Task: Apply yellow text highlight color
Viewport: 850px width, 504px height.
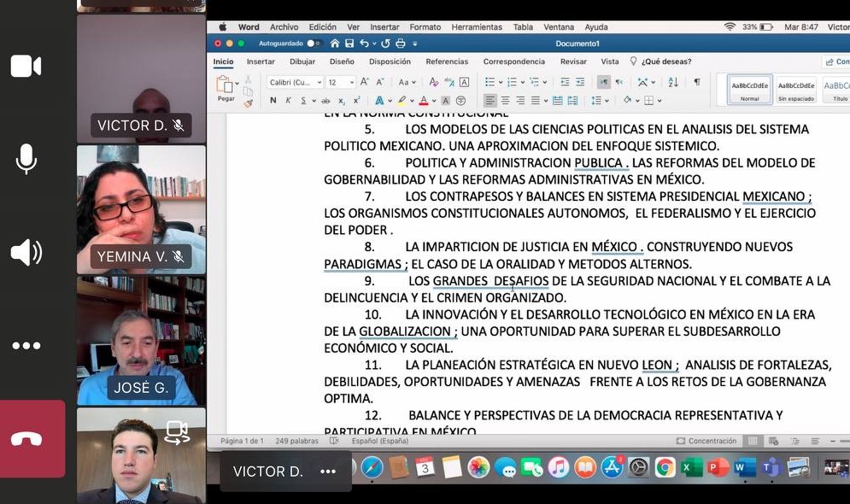Action: click(402, 101)
